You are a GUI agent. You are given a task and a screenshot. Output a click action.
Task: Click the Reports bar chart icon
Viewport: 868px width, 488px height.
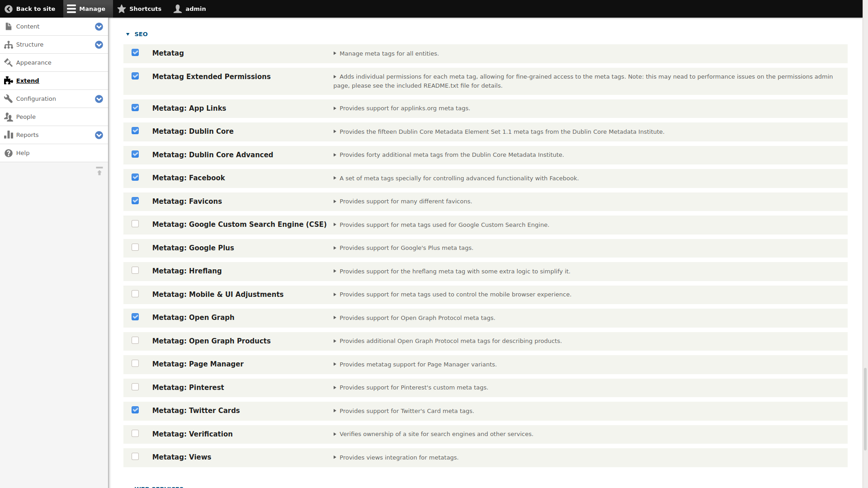9,135
